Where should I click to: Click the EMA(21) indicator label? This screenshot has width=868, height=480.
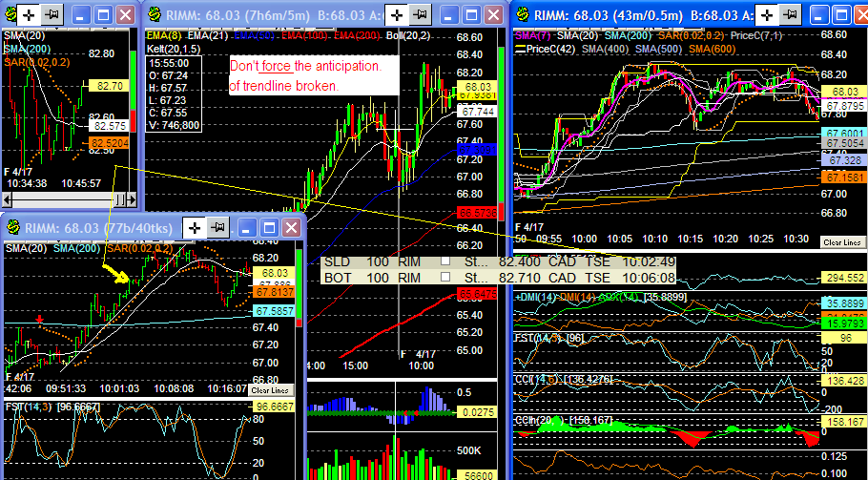point(208,36)
